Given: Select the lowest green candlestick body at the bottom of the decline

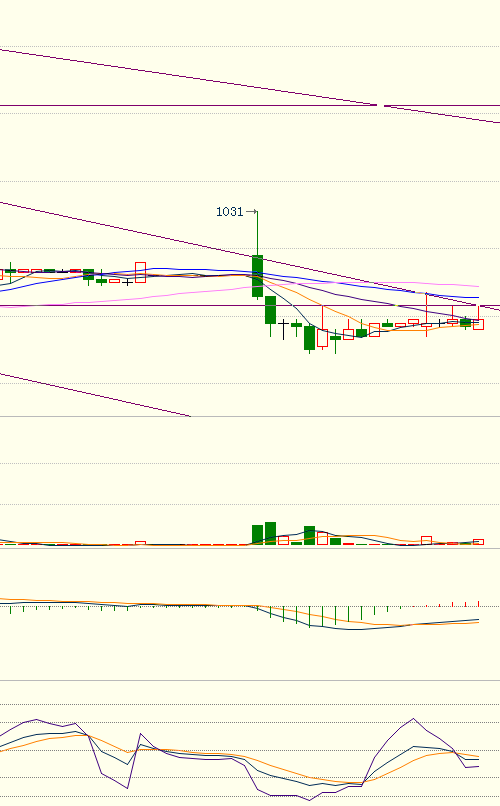Looking at the screenshot, I should (309, 338).
